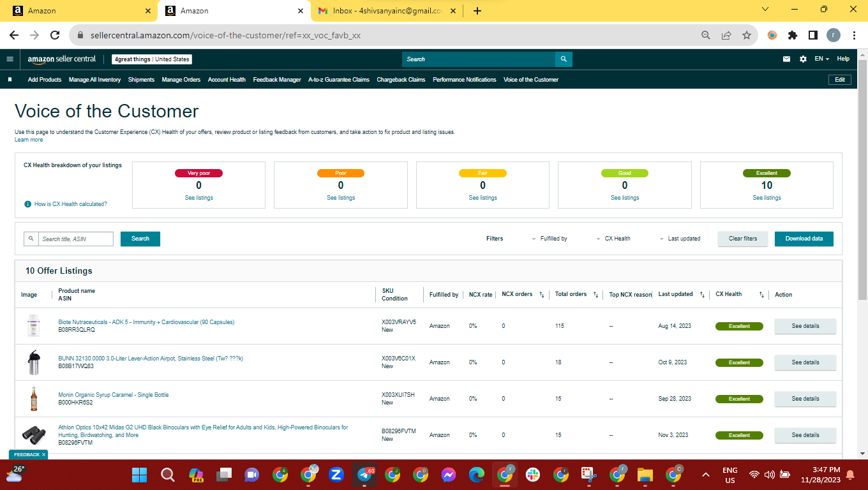Show hidden system tray icons
Viewport: 868px width, 490px height.
pos(706,475)
